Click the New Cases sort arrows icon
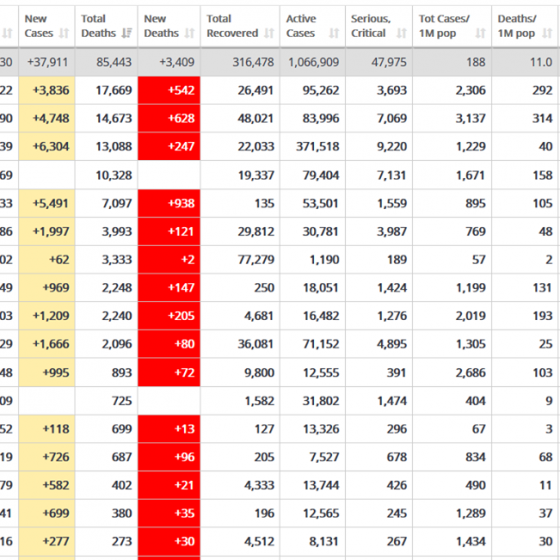The width and height of the screenshot is (560, 560). [64, 33]
